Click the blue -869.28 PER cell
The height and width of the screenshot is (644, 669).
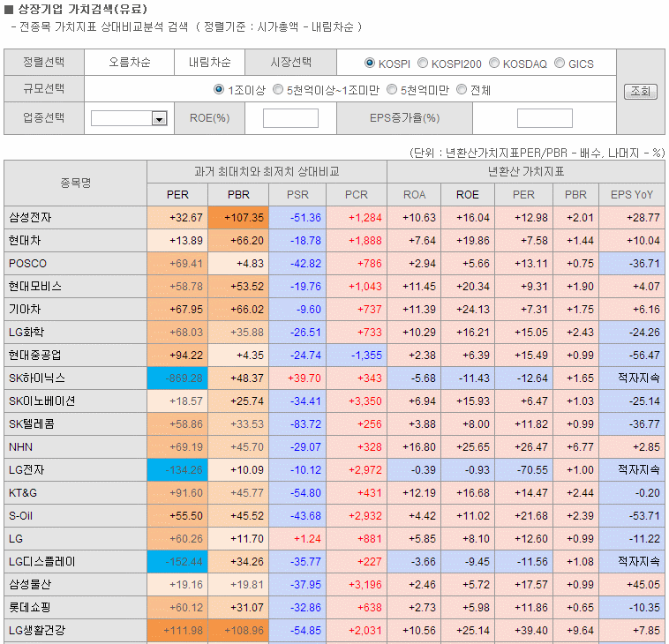pyautogui.click(x=177, y=378)
